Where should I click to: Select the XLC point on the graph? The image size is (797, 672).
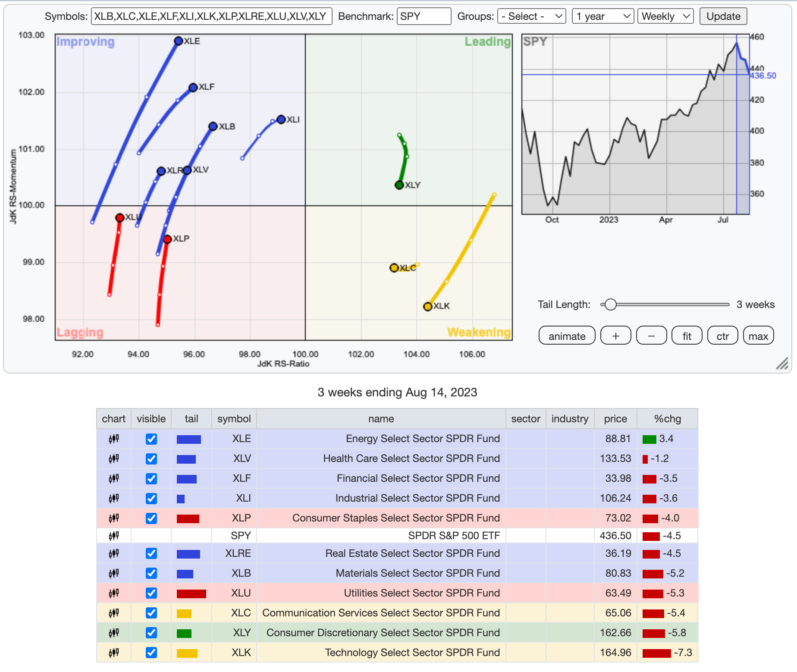394,268
